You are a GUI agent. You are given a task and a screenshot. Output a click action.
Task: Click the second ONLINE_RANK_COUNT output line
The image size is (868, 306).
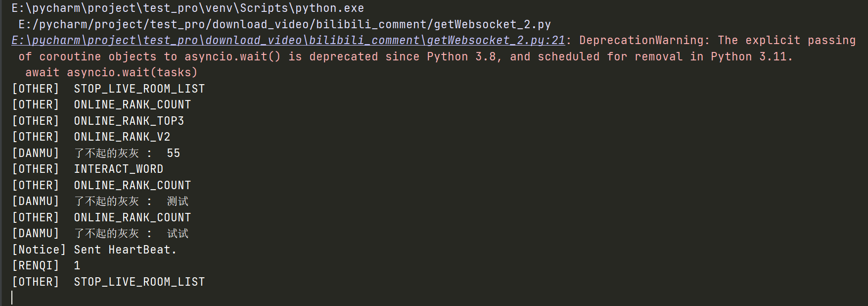(101, 185)
